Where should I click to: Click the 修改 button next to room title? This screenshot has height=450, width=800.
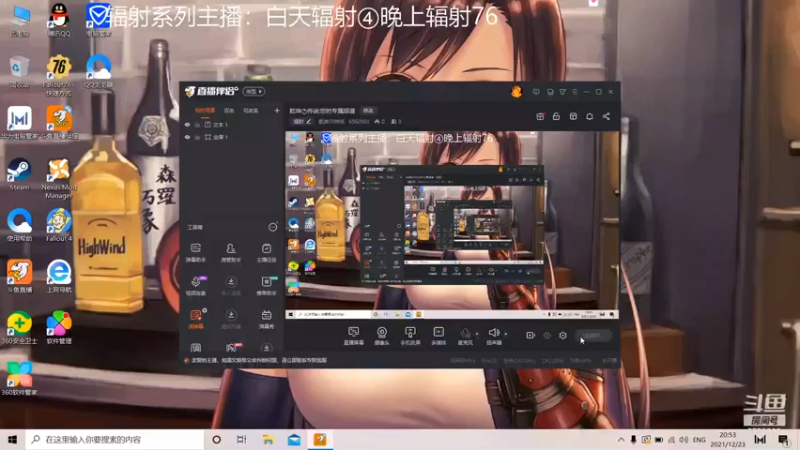368,111
